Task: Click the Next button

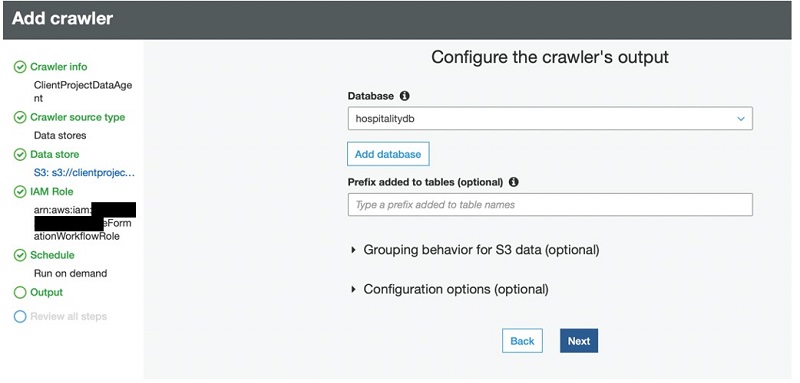Action: [579, 341]
